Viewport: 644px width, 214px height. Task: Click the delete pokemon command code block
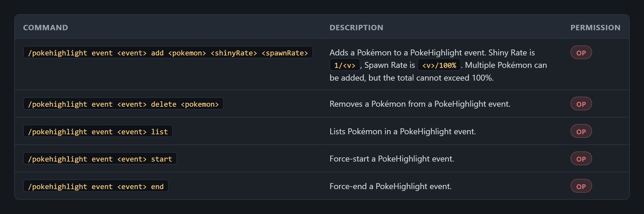123,104
